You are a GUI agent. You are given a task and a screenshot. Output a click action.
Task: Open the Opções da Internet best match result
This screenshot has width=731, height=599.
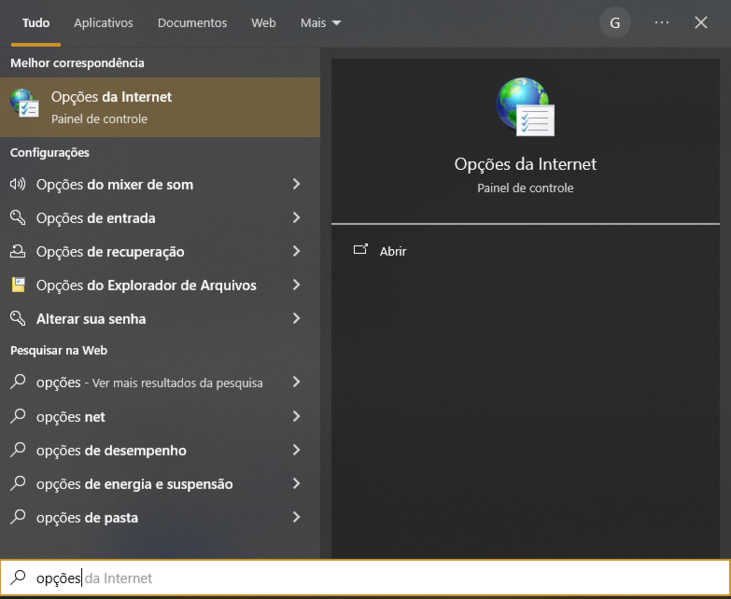(x=160, y=107)
